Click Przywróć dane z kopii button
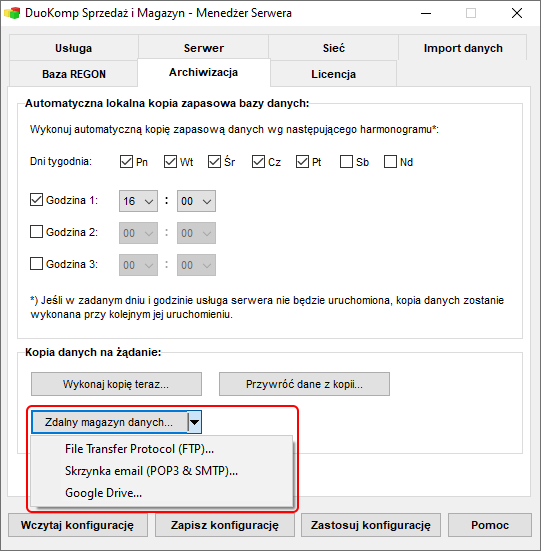This screenshot has height=551, width=541. coord(304,384)
